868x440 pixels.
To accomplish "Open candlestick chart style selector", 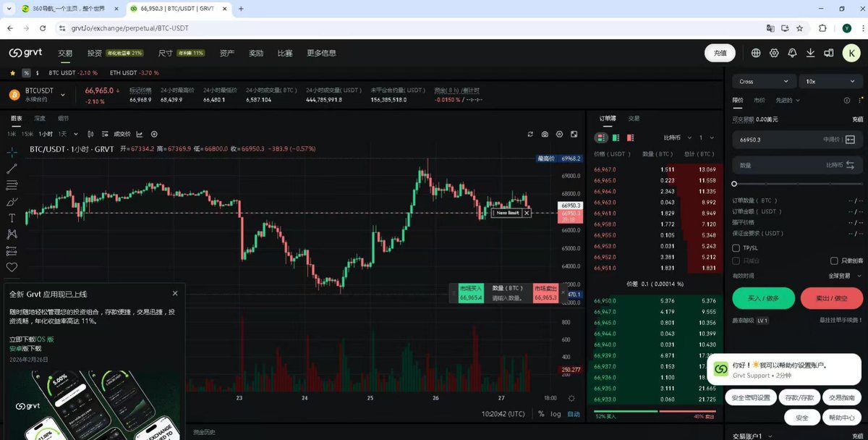I will (90, 134).
